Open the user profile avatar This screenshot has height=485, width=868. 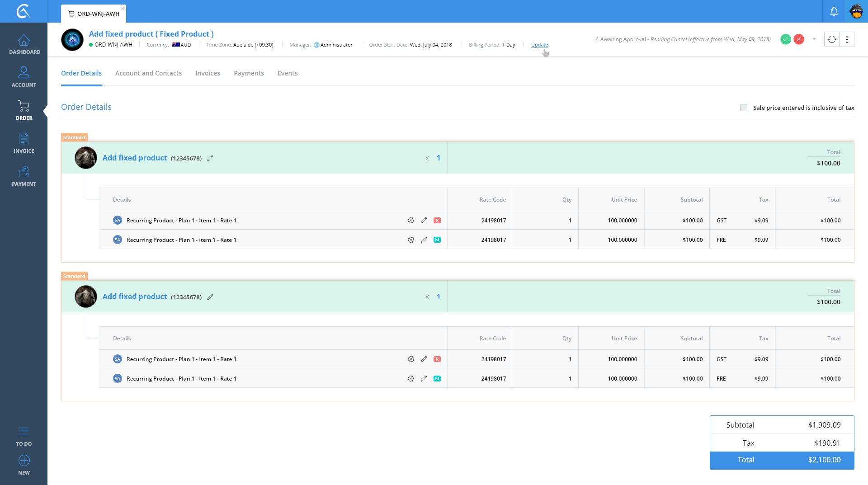tap(856, 11)
